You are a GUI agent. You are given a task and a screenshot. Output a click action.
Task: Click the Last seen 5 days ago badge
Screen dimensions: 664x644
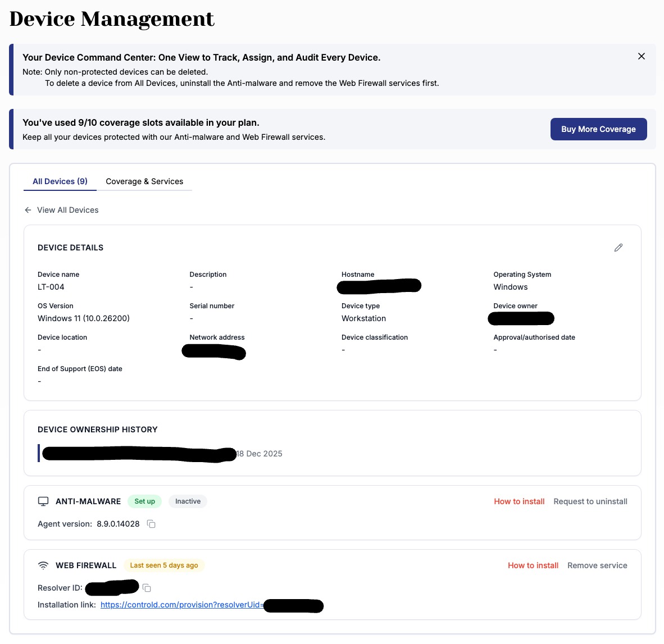164,565
